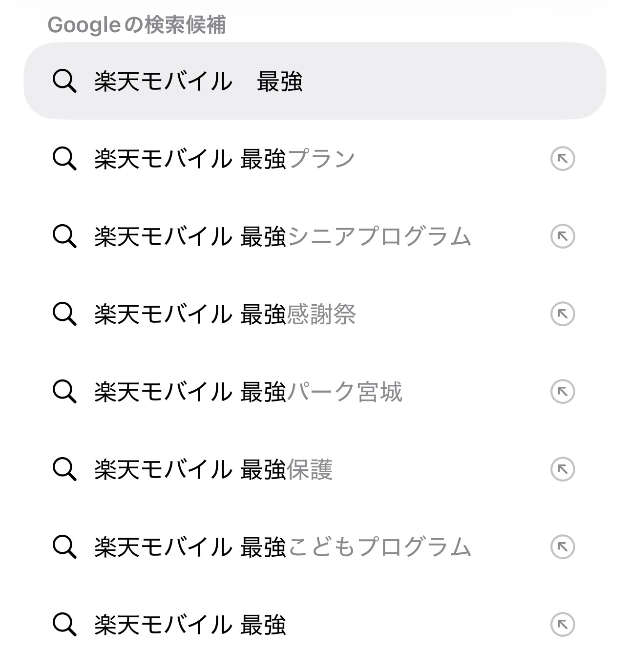Tap the fill-in arrow for 最強シニアプログラム

point(562,236)
